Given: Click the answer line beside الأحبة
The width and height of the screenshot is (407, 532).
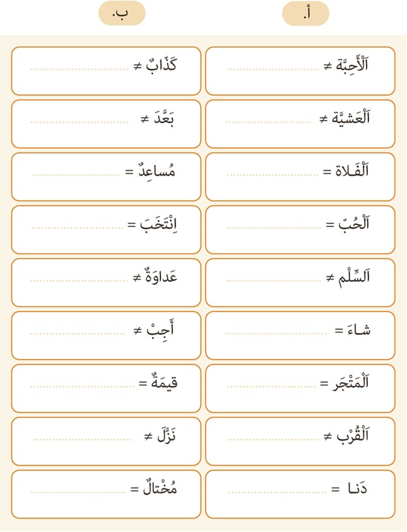Looking at the screenshot, I should tap(274, 69).
